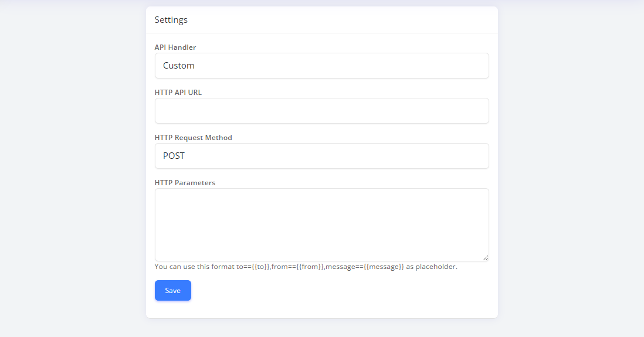This screenshot has height=337, width=644.
Task: Click the 'from==' portion of hint
Action: click(x=284, y=267)
